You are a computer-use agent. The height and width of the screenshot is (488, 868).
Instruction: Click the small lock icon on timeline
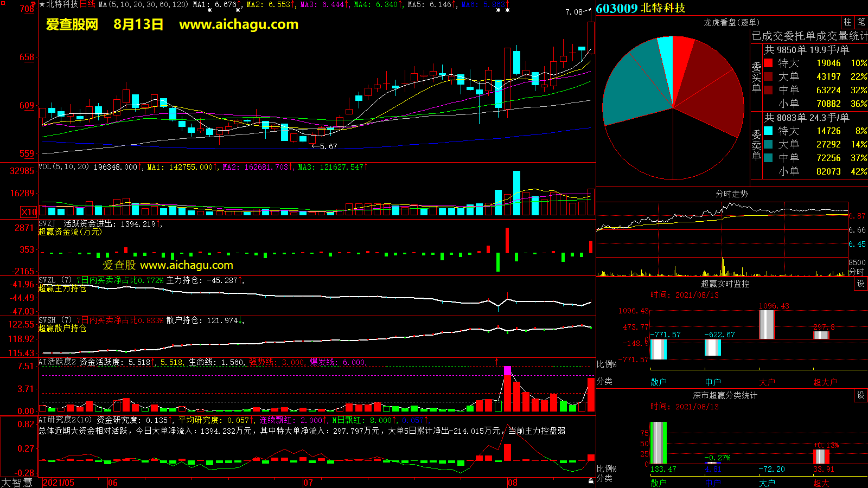[x=591, y=481]
